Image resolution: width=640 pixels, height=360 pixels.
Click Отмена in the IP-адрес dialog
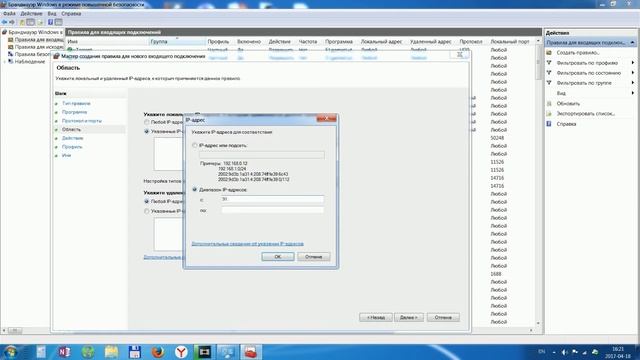tap(313, 257)
